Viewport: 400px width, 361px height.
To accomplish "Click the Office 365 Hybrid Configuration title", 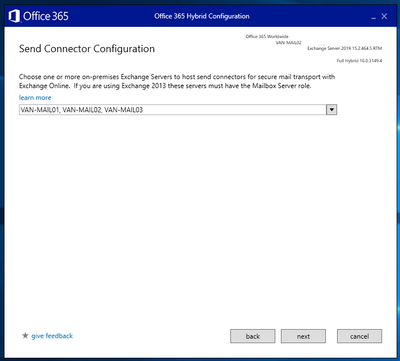I will point(202,16).
